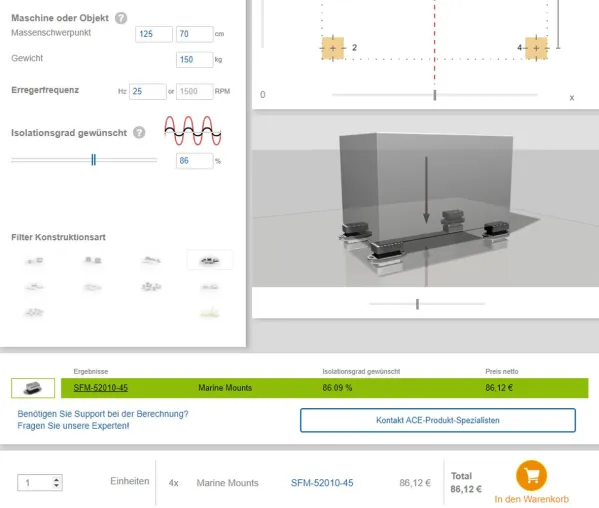
Task: Increase units quantity with stepper arrow
Action: 57,479
